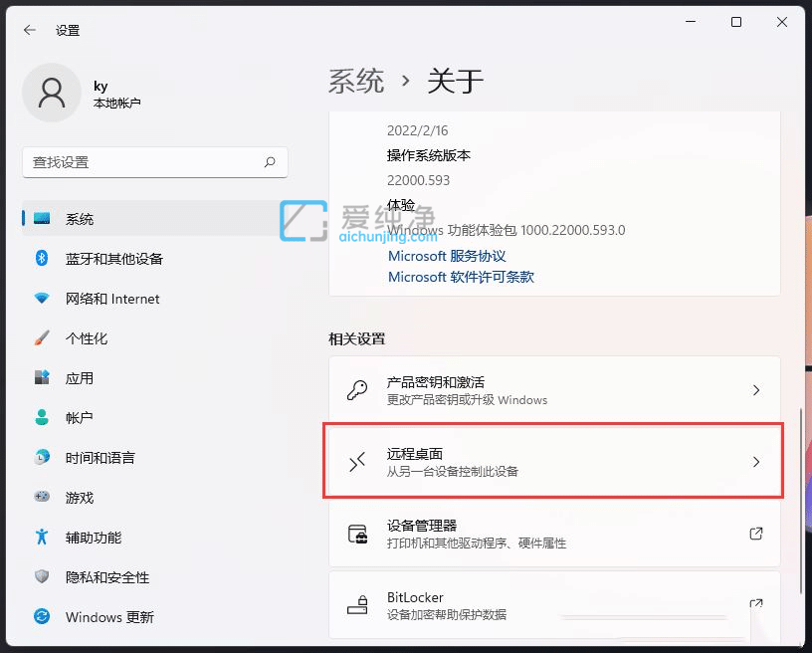Open 网络和 Internet settings
Image resolution: width=812 pixels, height=653 pixels.
coord(154,299)
